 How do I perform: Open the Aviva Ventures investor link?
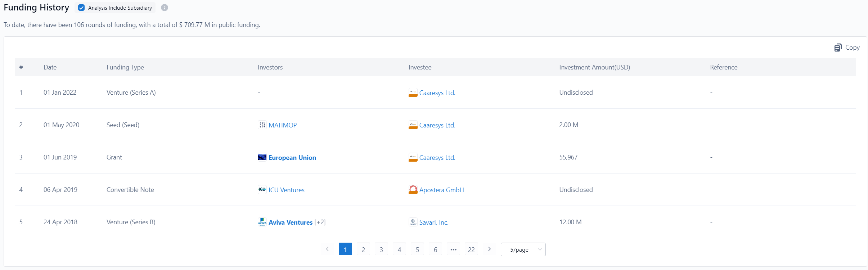(x=290, y=222)
